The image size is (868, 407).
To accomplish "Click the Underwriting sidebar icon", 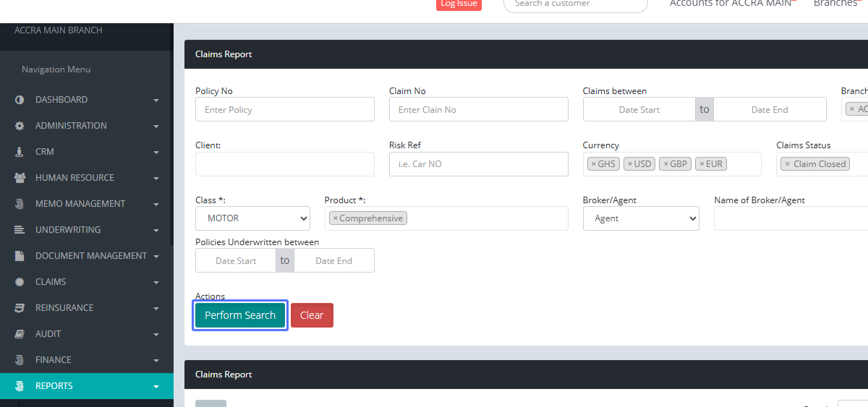I will tap(20, 230).
